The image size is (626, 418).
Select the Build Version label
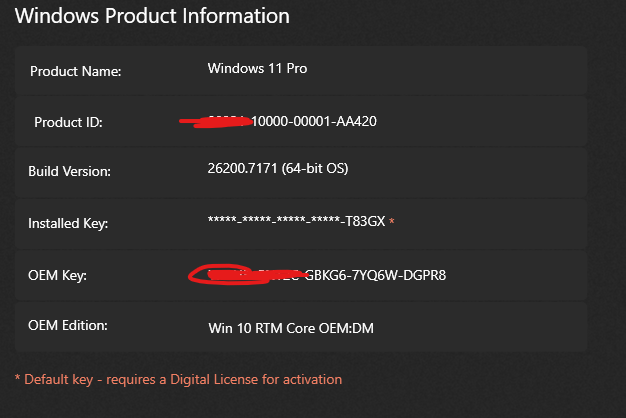[69, 171]
